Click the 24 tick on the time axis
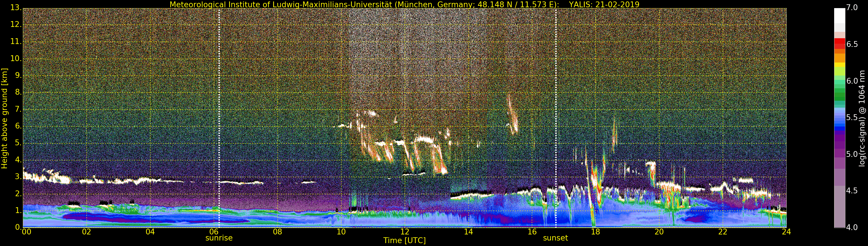 tap(786, 232)
